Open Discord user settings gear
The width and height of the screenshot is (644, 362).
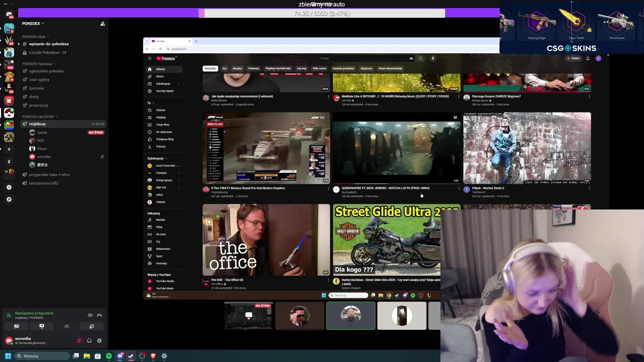click(x=99, y=341)
